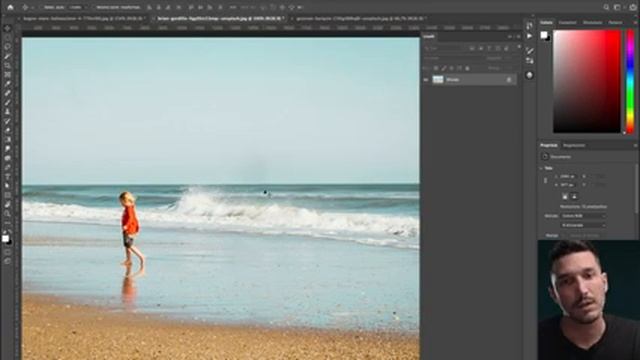Screen dimensions: 640x360
Task: Select the Crop tool
Action: pos(7,65)
